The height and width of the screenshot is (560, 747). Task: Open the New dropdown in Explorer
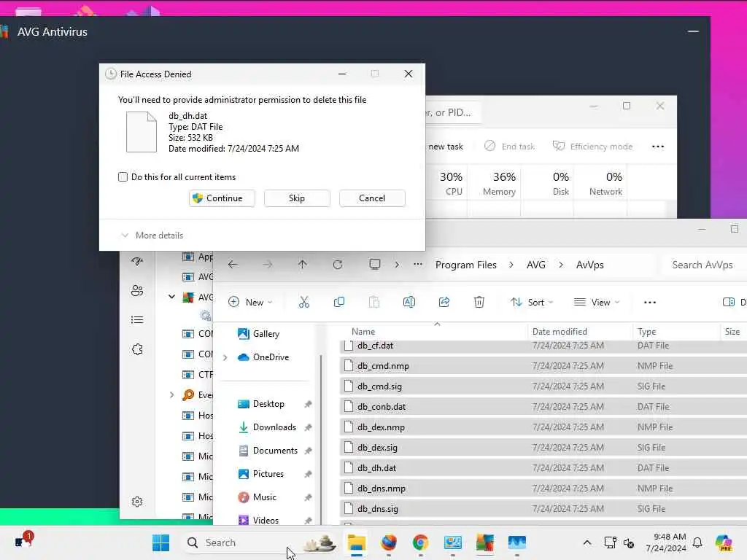[250, 303]
